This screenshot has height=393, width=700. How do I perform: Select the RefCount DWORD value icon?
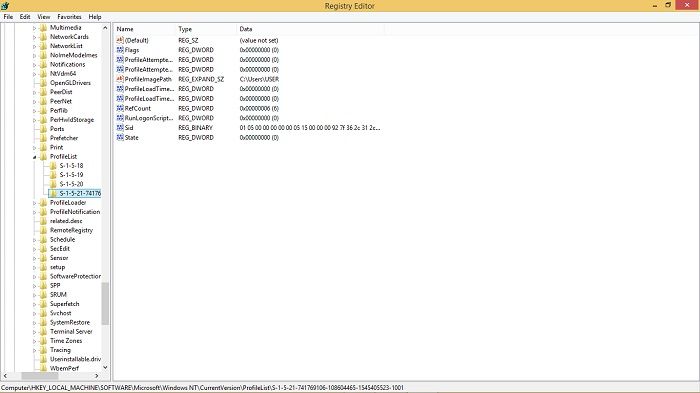click(x=120, y=108)
